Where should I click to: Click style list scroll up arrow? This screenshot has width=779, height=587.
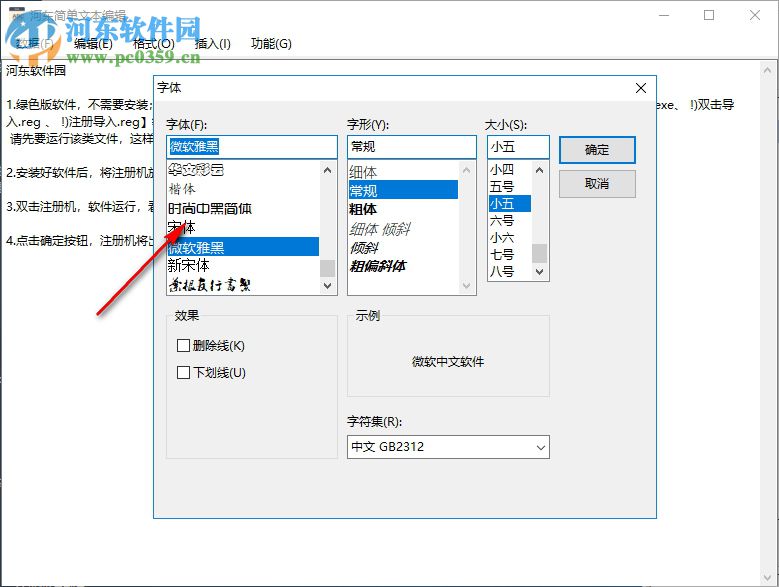pyautogui.click(x=466, y=171)
